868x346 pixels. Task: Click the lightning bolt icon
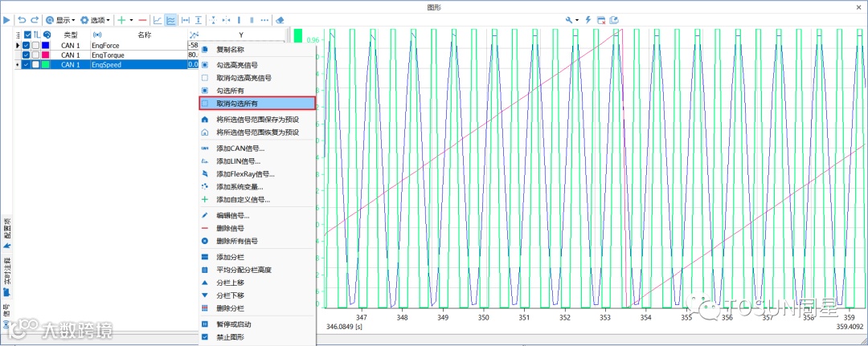pyautogui.click(x=588, y=20)
